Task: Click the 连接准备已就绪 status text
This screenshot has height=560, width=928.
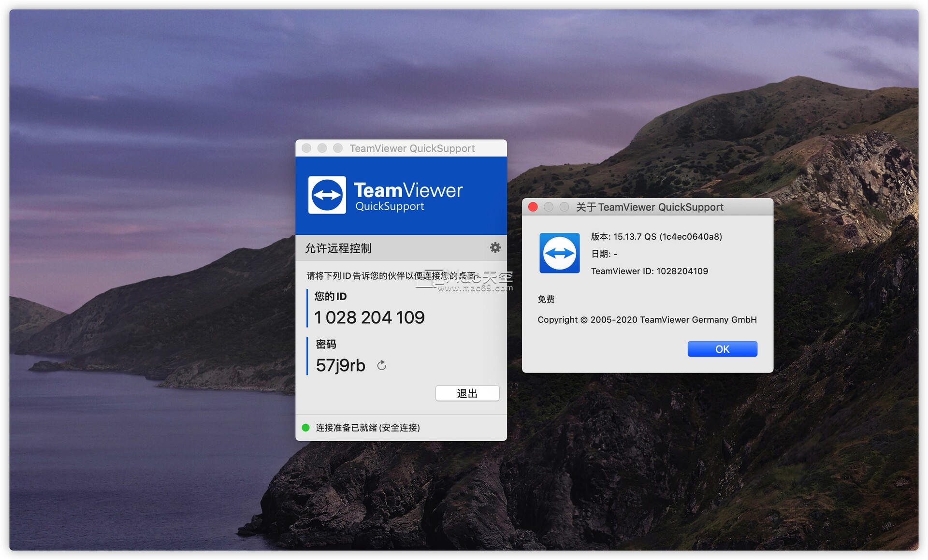Action: click(368, 428)
